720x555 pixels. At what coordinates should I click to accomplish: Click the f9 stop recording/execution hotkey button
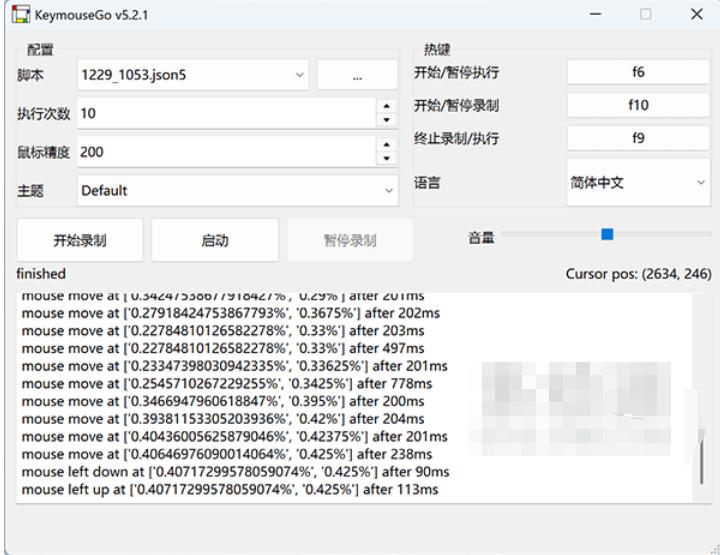click(638, 138)
